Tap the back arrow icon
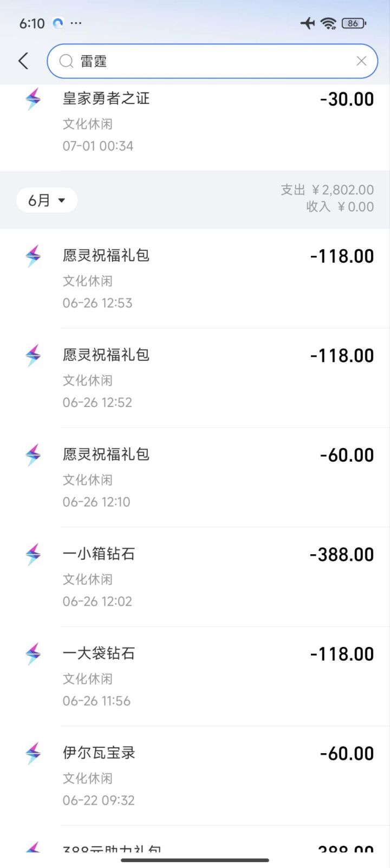 [23, 61]
